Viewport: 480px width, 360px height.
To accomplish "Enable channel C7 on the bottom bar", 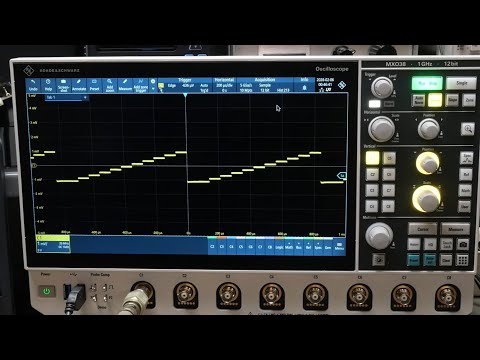I will coord(261,246).
